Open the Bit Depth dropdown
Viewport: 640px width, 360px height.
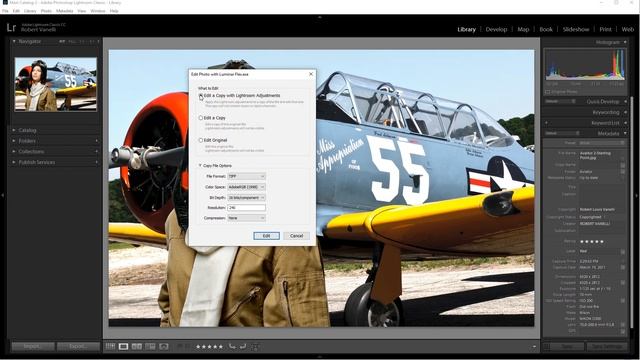point(247,198)
